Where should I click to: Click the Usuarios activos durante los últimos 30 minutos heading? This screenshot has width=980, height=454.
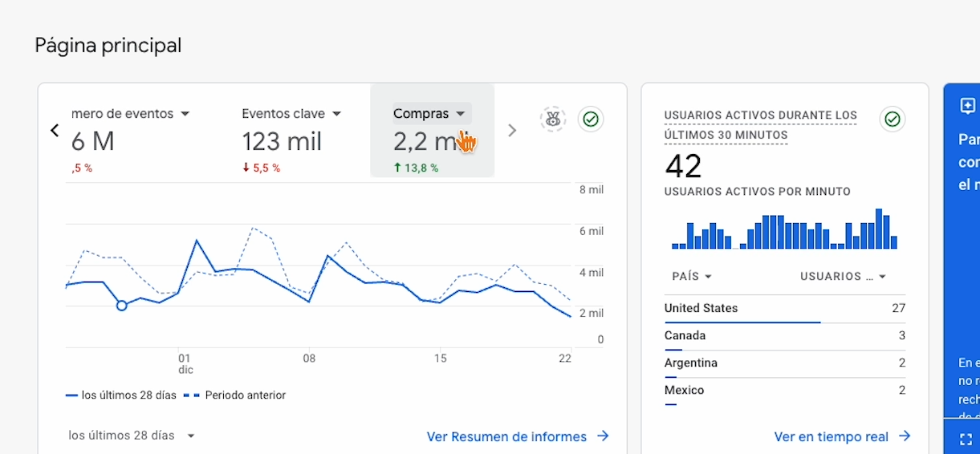point(761,126)
